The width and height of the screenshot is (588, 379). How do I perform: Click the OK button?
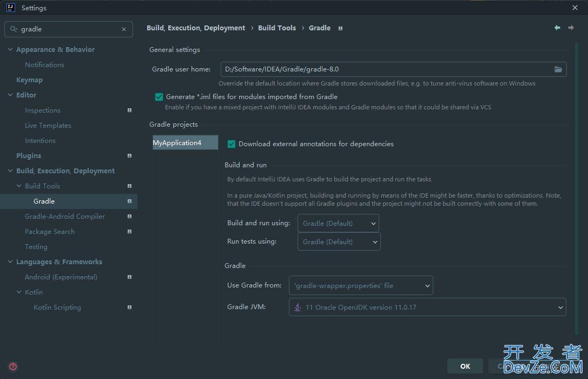coord(465,366)
